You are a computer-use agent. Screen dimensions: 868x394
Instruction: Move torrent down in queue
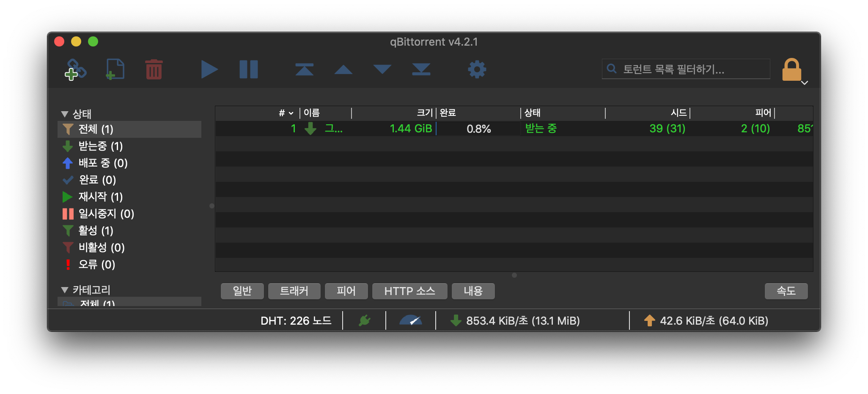[382, 69]
